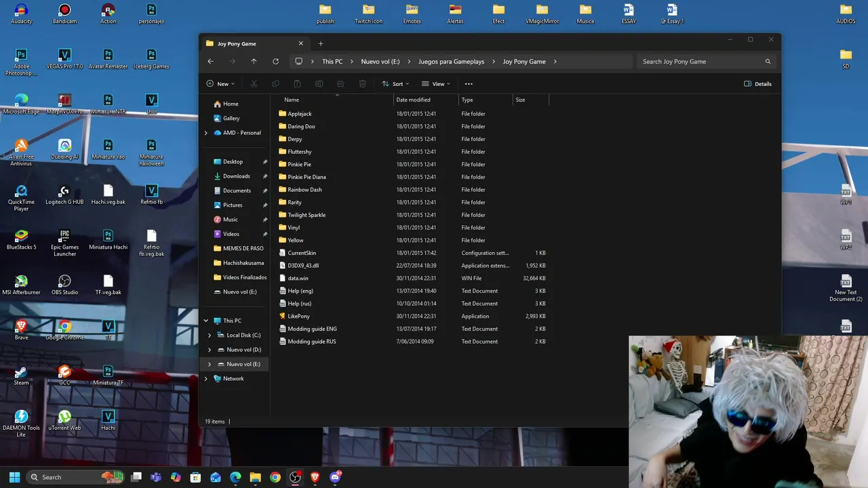Click Nuevo vol (E:) in breadcrumb
This screenshot has height=488, width=868.
[380, 62]
